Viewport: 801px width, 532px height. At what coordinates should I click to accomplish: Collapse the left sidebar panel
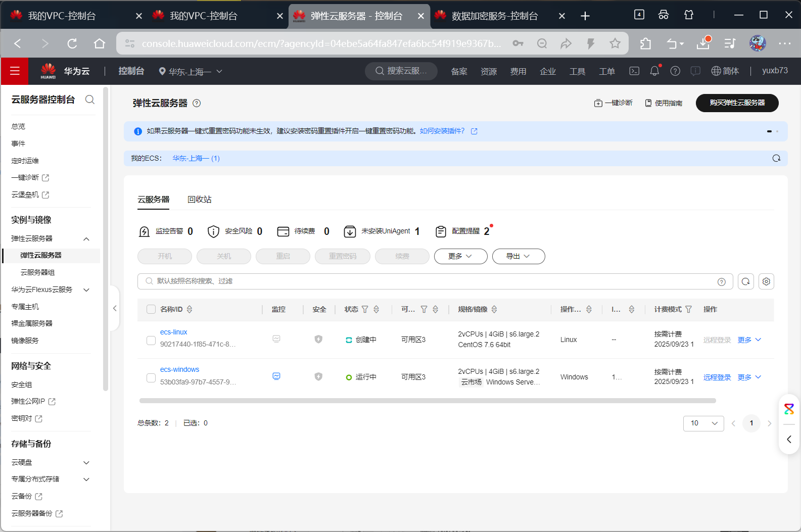click(x=115, y=308)
